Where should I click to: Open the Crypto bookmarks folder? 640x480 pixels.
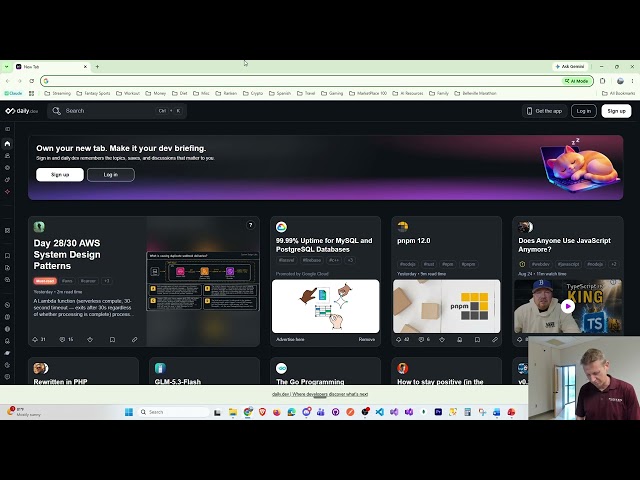(253, 93)
